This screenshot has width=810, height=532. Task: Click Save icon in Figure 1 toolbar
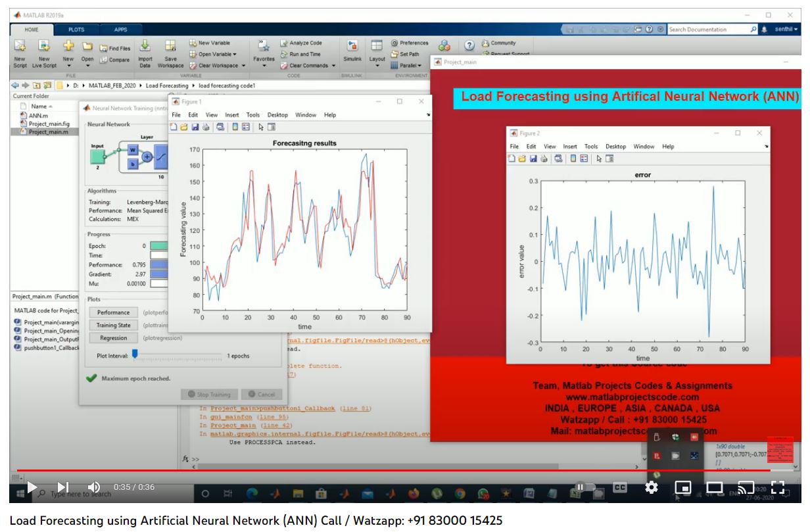tap(195, 127)
